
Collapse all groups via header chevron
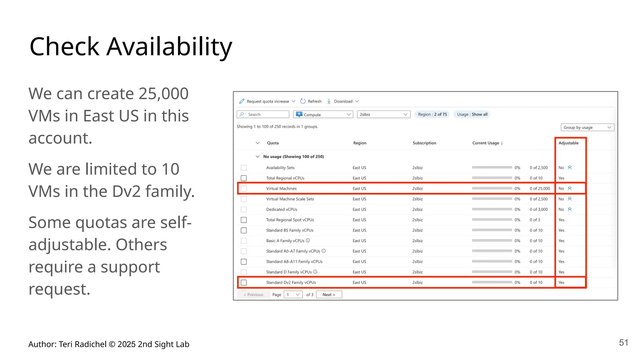pos(258,143)
